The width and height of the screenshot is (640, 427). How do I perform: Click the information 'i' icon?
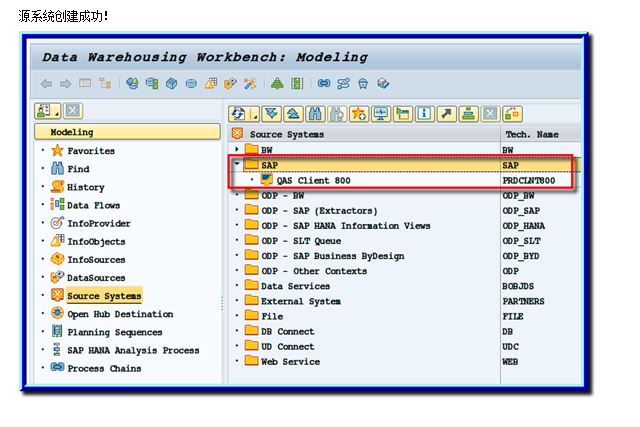(424, 114)
